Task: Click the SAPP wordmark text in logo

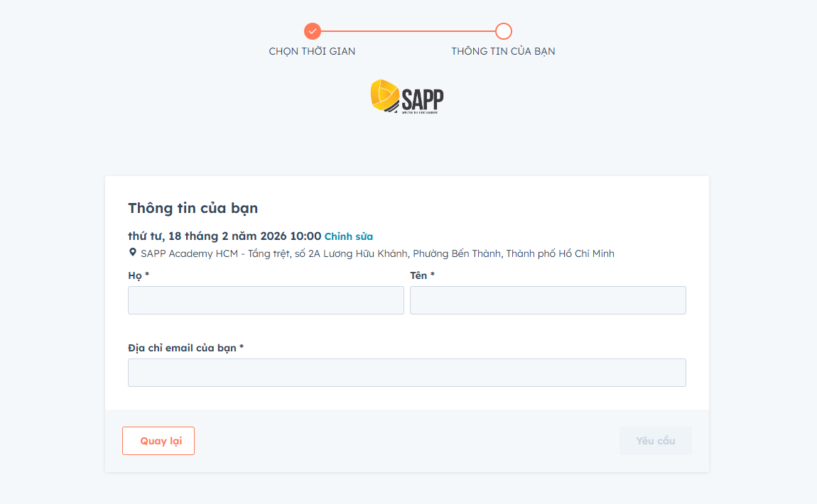Action: point(423,98)
